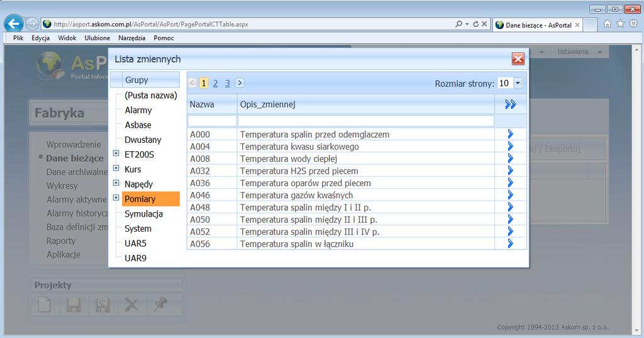Go to page 3 of variable list
This screenshot has height=338, width=644.
tap(228, 84)
